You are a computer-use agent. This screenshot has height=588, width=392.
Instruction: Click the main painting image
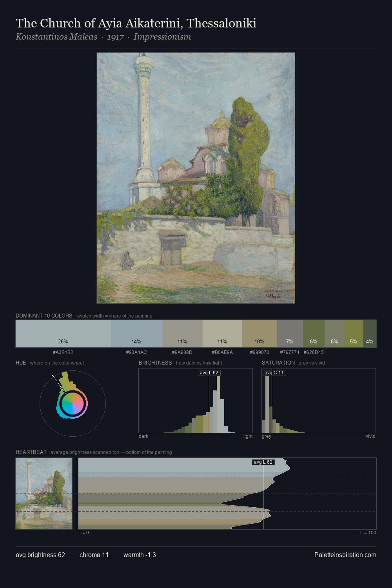tap(196, 178)
